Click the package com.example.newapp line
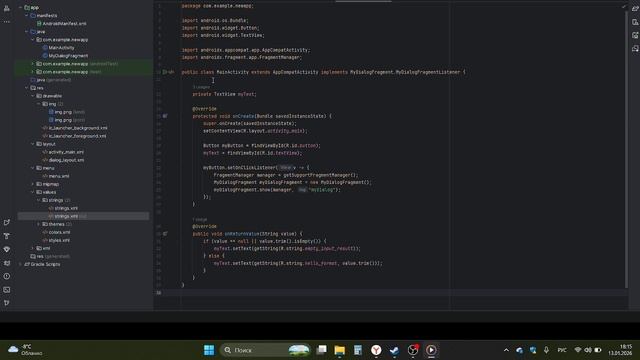Image resolution: width=640 pixels, height=360 pixels. pos(218,6)
